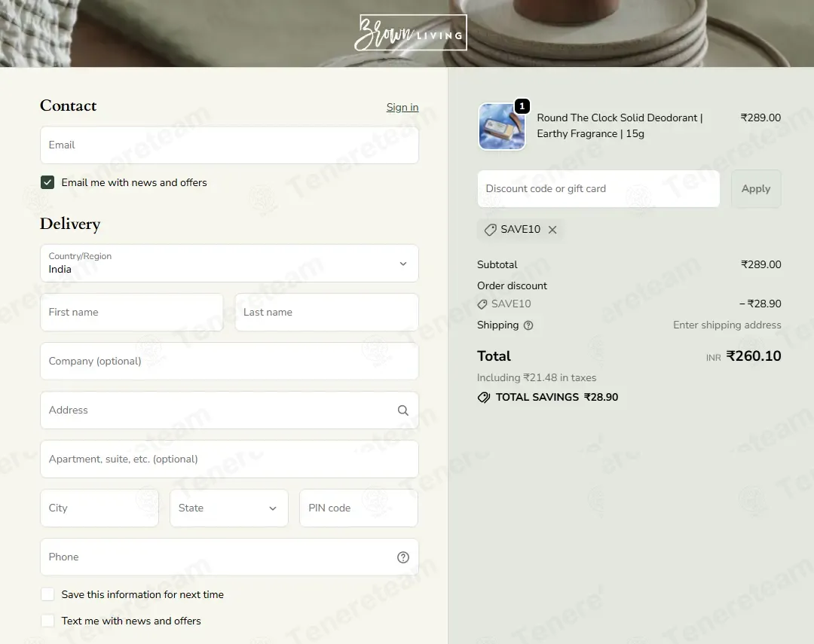Click the SAVE10 tag icon in the discount chip

(490, 230)
